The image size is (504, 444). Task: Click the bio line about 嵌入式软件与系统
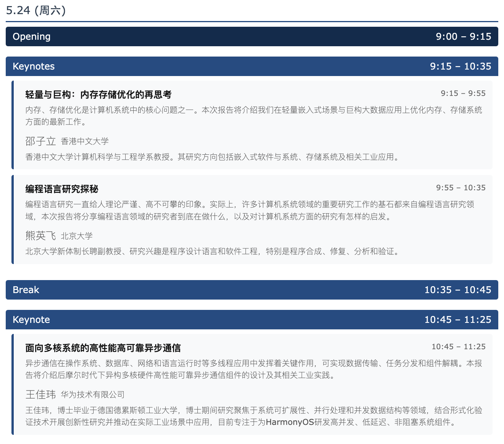212,157
